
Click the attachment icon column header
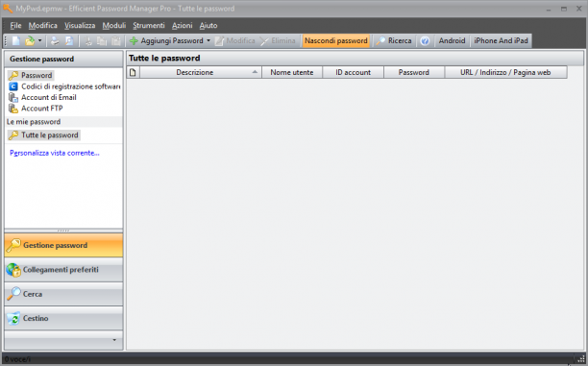click(x=133, y=72)
